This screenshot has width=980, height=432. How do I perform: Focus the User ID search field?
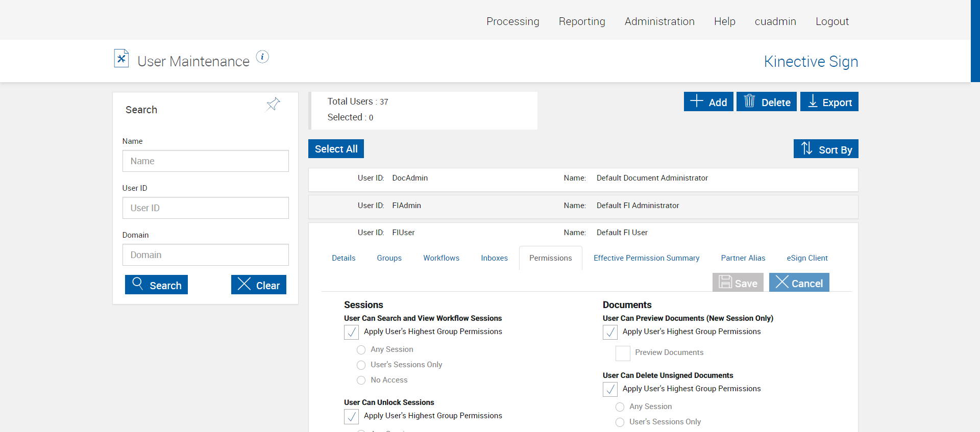coord(205,208)
